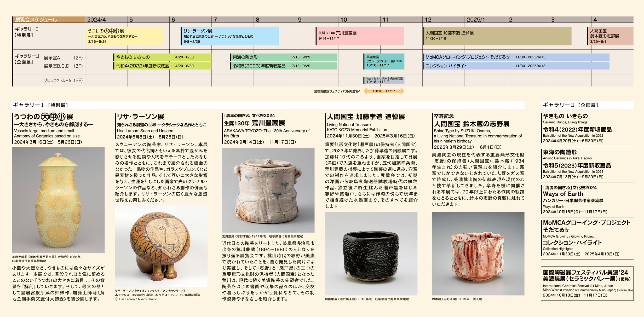Click the MoMCAグローイング・プロジェクト schedule bar
Image resolution: width=644 pixels, height=317 pixels.
click(x=516, y=57)
